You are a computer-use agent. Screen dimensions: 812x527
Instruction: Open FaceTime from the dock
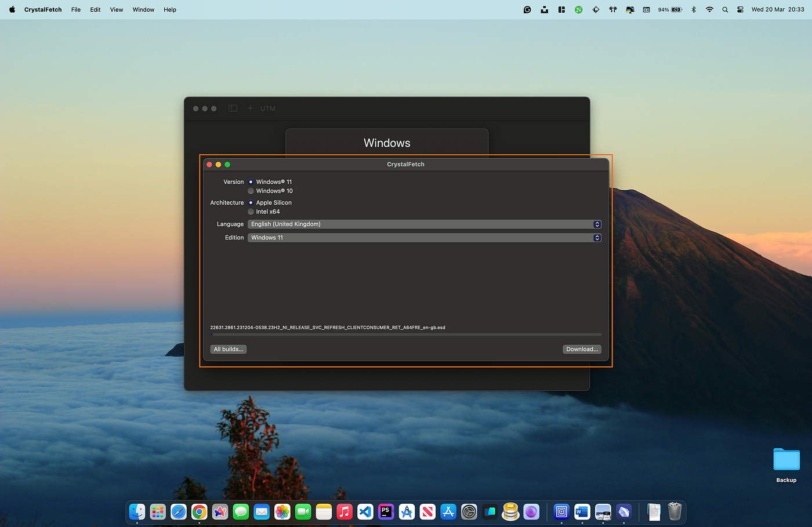coord(303,511)
